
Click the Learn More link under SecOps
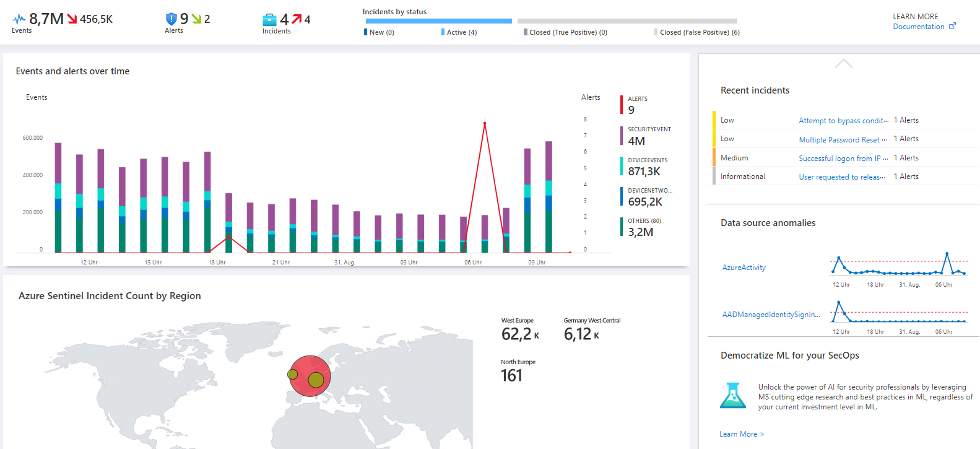[742, 434]
